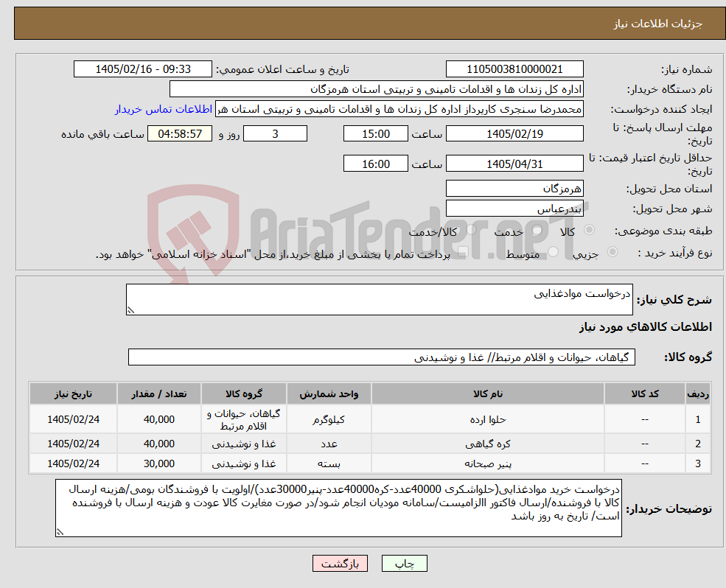Click the resize handle of description box
Screen dimensions: 726x588
(130, 311)
